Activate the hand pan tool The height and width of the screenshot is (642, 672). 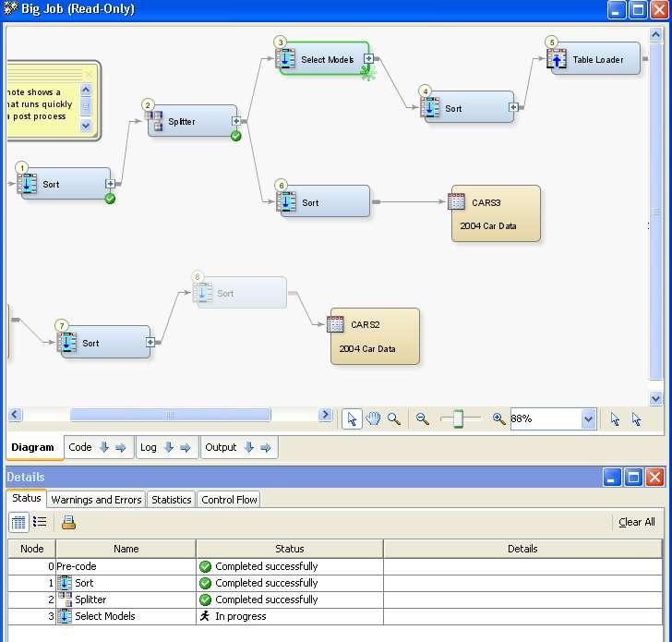[373, 418]
